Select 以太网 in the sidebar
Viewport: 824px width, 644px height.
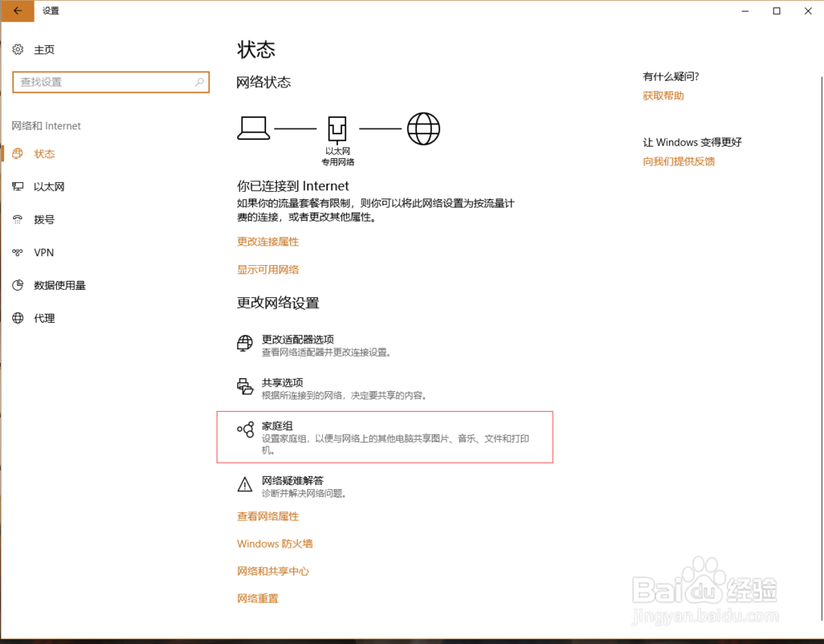click(x=45, y=186)
